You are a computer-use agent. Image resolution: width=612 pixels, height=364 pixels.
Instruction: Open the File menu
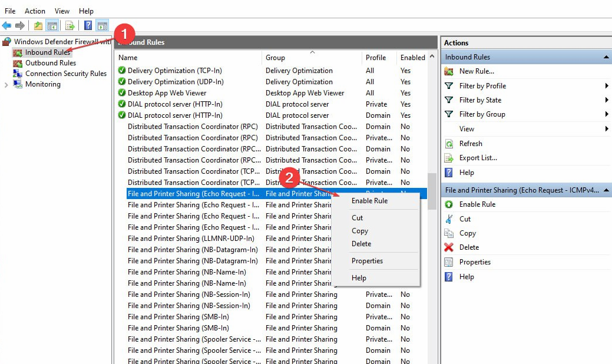[x=10, y=11]
